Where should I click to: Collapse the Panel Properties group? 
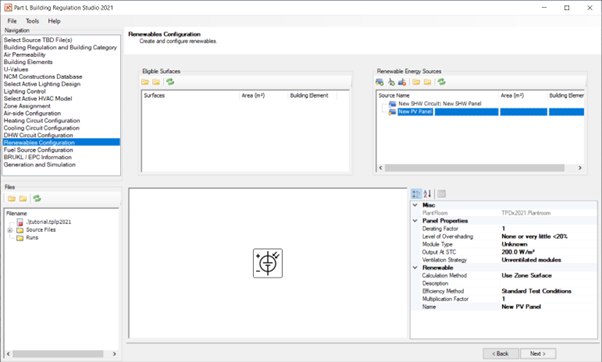[415, 221]
